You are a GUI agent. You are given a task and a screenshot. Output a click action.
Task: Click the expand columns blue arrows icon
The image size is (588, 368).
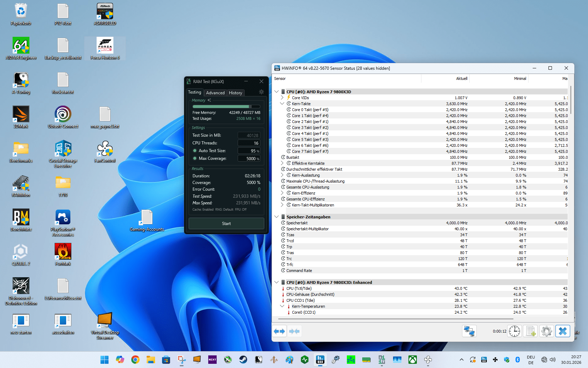(279, 331)
